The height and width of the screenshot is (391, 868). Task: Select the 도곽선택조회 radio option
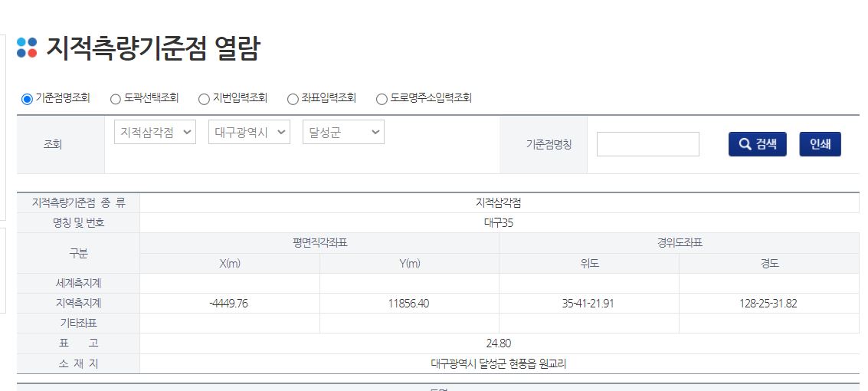point(115,99)
